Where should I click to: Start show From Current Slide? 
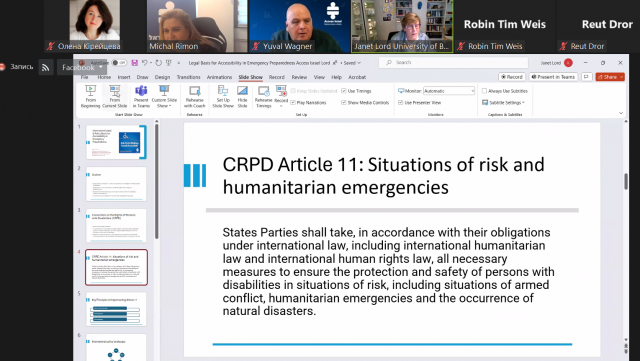pyautogui.click(x=115, y=96)
